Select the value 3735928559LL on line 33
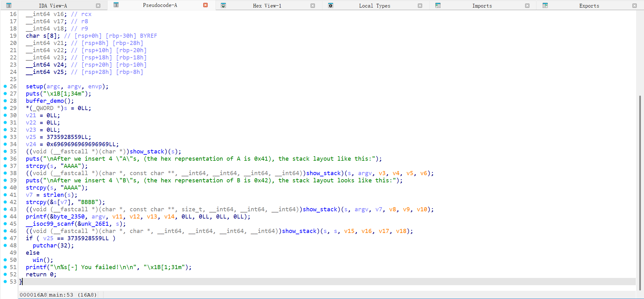 pyautogui.click(x=67, y=137)
